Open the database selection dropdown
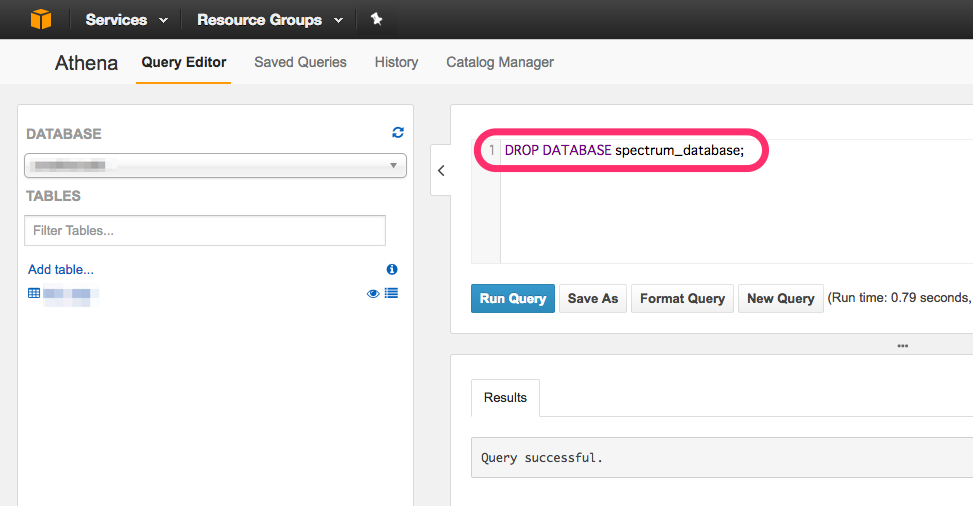The height and width of the screenshot is (506, 973). point(215,165)
